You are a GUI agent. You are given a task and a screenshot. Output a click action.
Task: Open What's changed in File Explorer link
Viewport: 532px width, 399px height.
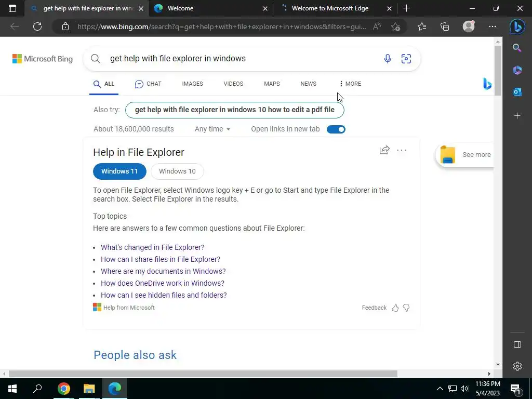click(x=153, y=247)
